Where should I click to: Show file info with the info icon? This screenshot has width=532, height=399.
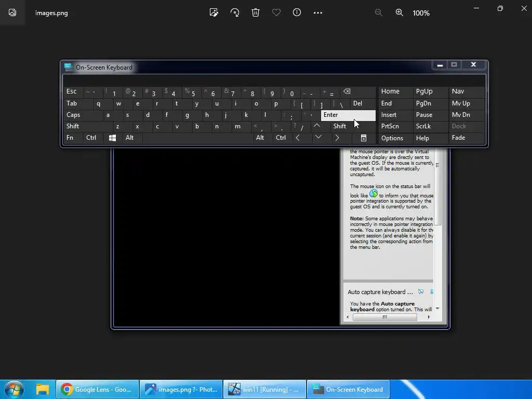point(297,12)
